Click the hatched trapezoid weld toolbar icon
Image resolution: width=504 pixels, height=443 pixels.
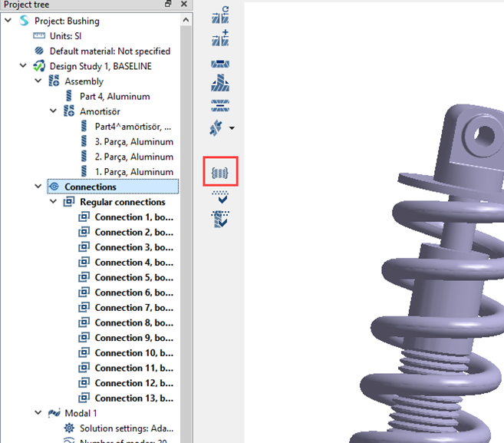[220, 83]
